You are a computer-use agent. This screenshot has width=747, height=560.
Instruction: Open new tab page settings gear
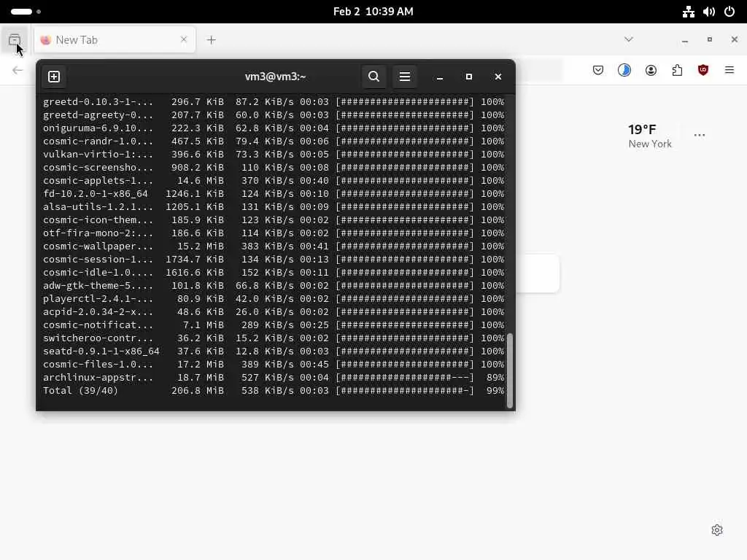(717, 530)
